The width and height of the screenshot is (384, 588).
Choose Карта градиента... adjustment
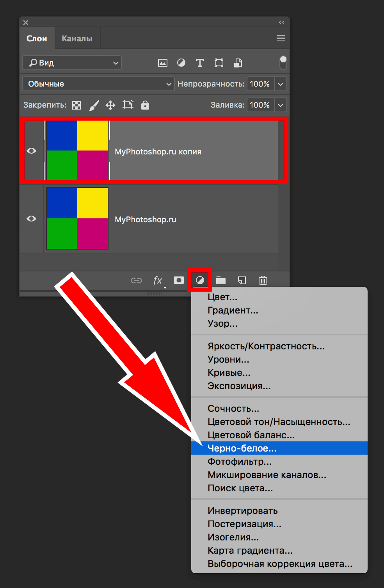pyautogui.click(x=279, y=551)
